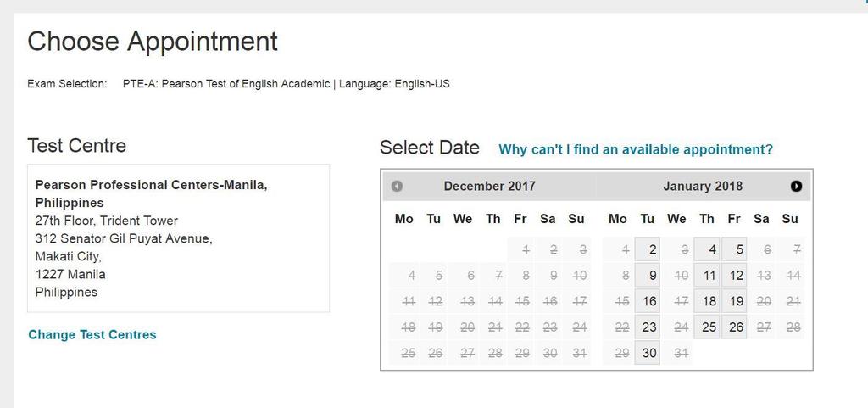The height and width of the screenshot is (408, 868).
Task: Click the December 2017 month header
Action: coord(489,187)
